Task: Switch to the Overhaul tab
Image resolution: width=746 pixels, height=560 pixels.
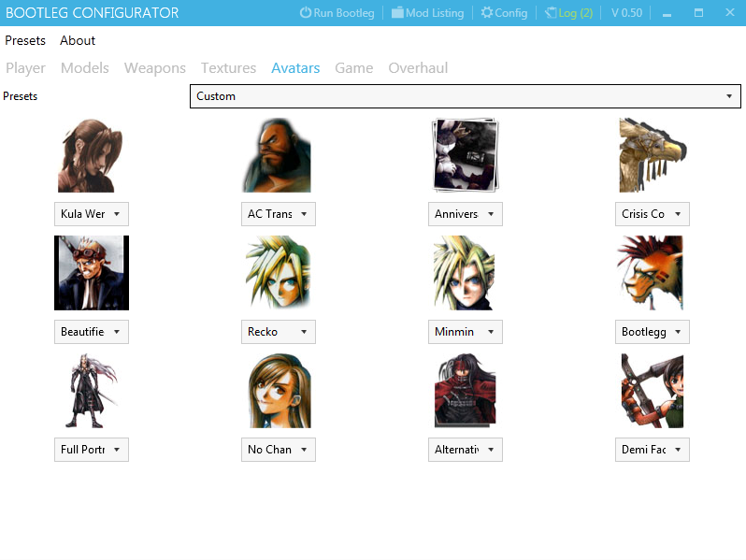Action: pos(418,68)
